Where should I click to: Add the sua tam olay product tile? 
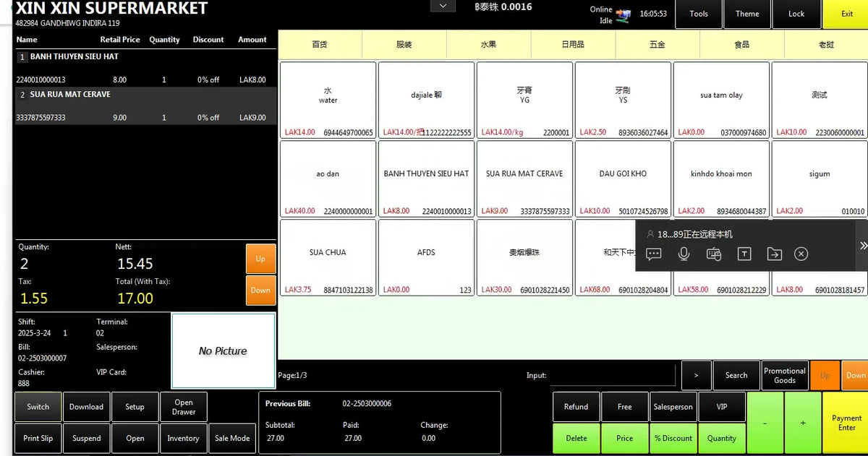pos(721,100)
